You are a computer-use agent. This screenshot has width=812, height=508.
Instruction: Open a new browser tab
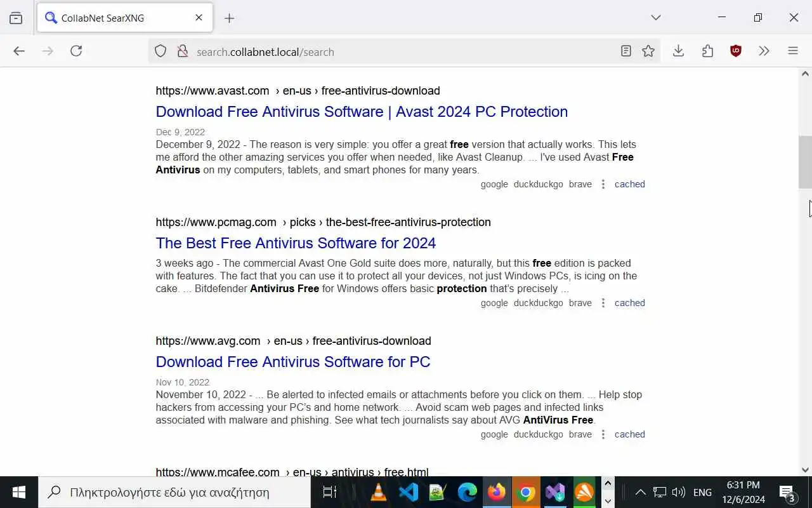tap(230, 18)
